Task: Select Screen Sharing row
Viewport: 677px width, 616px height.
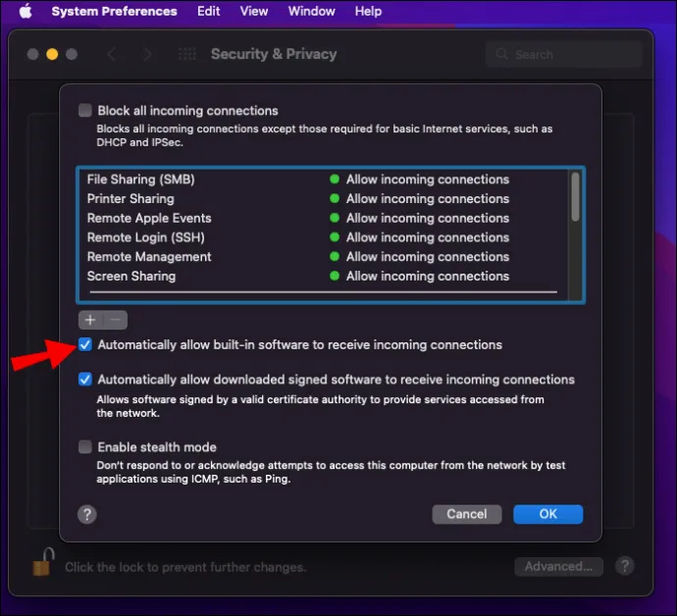Action: point(322,277)
